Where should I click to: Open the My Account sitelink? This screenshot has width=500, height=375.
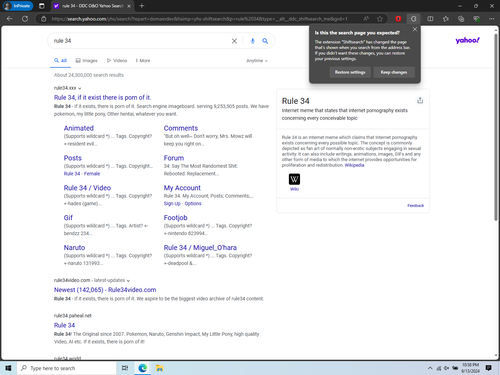pyautogui.click(x=182, y=188)
